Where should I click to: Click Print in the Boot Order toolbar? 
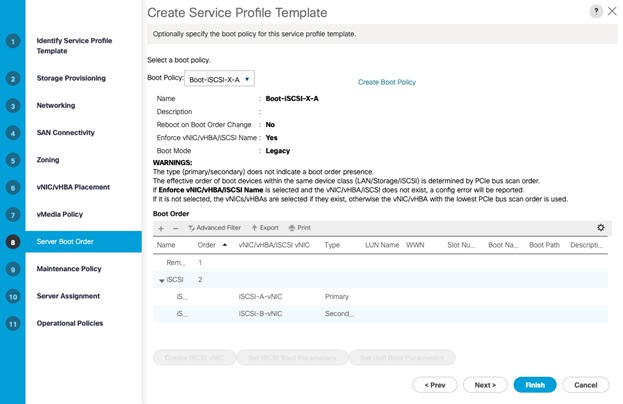[x=300, y=228]
